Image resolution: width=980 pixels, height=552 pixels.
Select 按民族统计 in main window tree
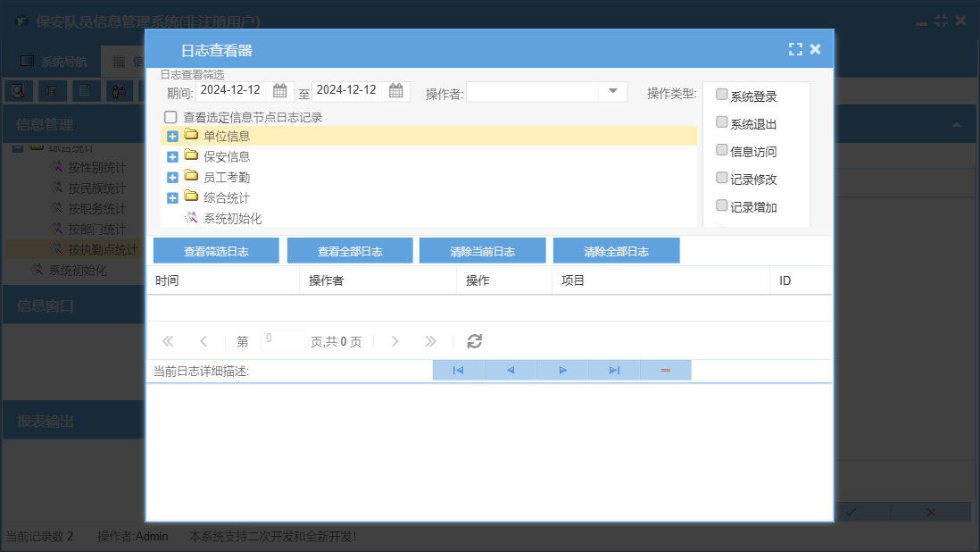97,188
